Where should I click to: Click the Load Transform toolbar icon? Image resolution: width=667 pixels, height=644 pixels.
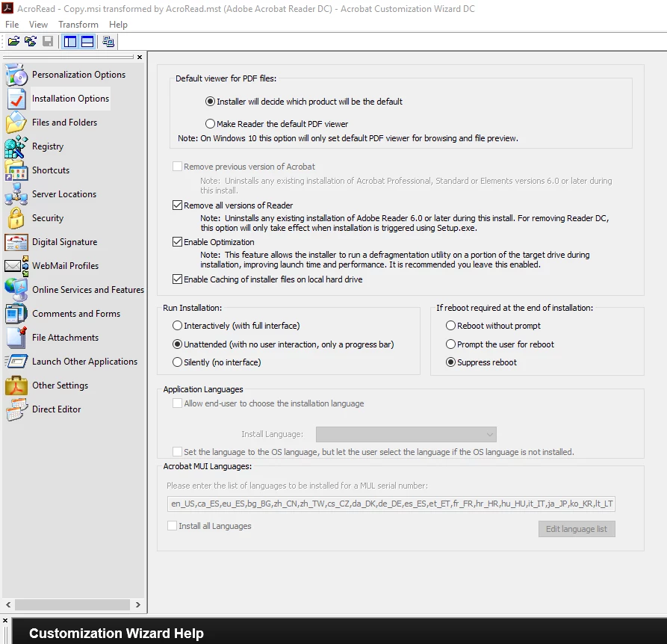[31, 41]
